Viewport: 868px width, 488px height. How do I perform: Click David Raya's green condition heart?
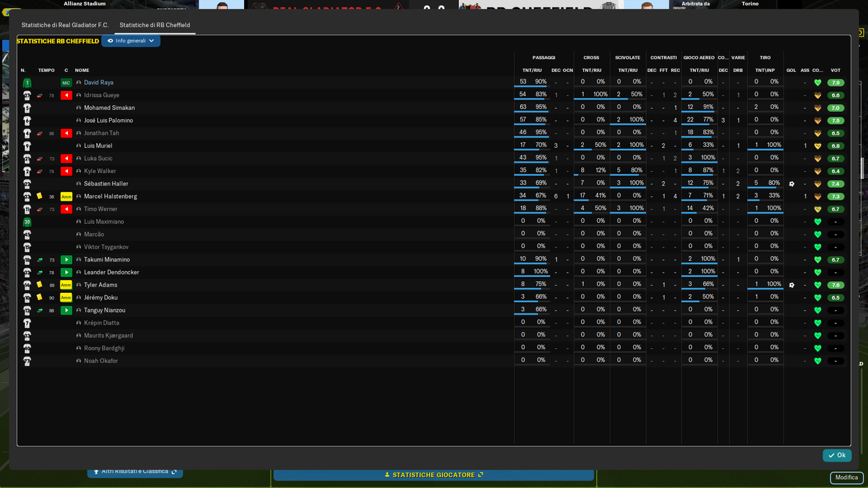818,83
